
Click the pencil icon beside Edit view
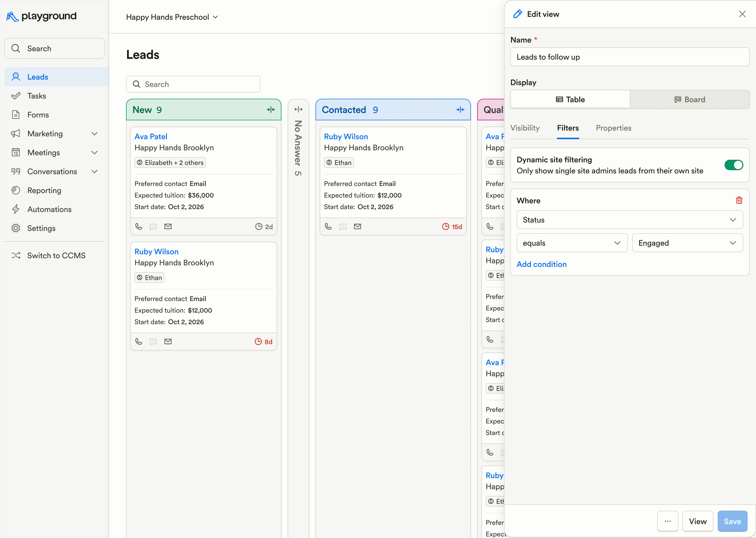point(517,14)
